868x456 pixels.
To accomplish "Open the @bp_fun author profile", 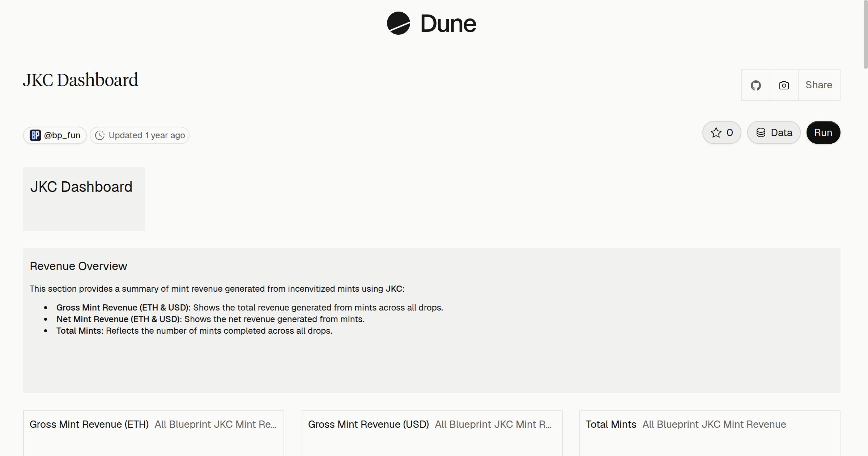I will tap(55, 135).
